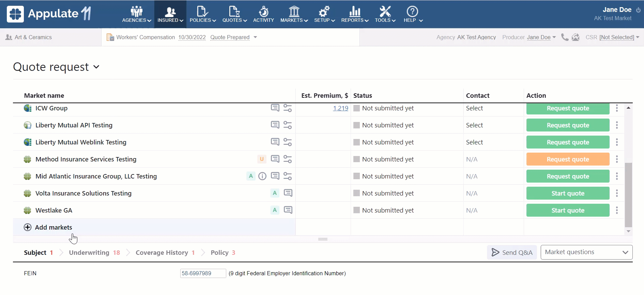This screenshot has width=644, height=295.
Task: Open more options for ICW Group
Action: pyautogui.click(x=617, y=108)
